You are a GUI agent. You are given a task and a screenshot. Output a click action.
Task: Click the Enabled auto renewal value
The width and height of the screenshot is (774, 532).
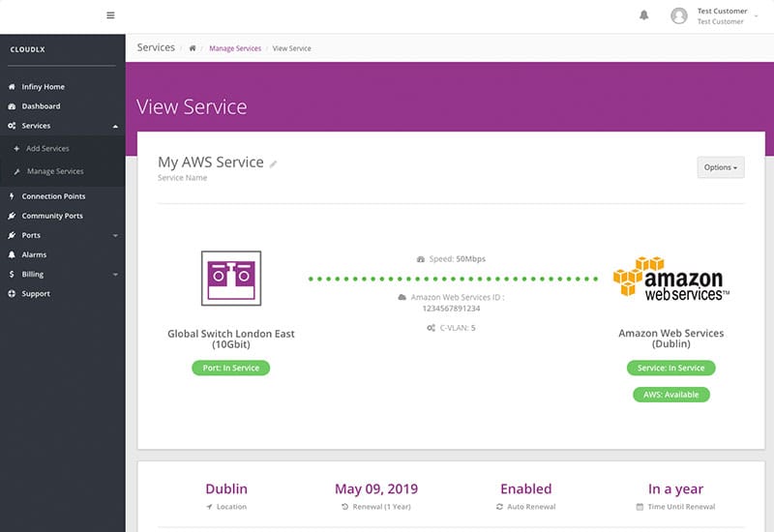click(525, 489)
